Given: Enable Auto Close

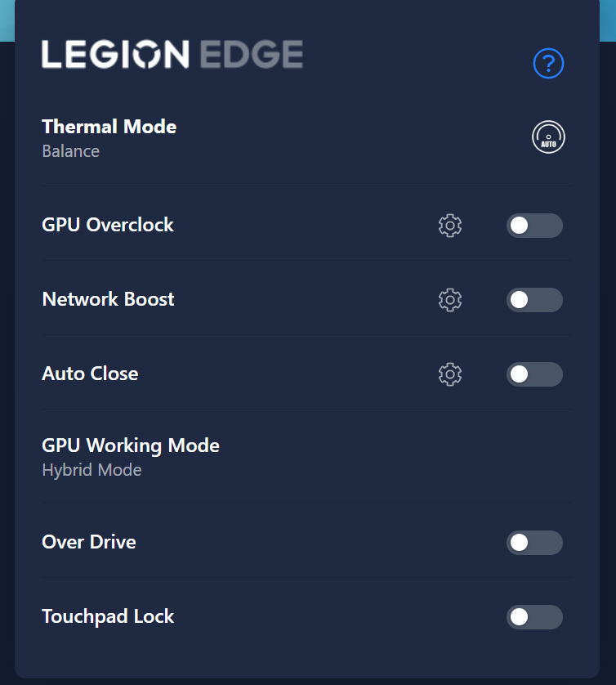Looking at the screenshot, I should [x=535, y=374].
